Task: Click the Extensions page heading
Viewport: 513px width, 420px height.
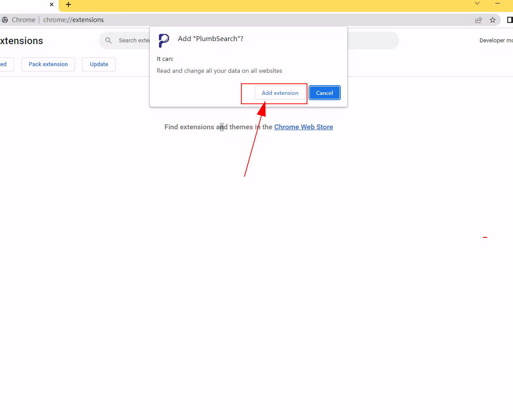Action: (21, 41)
